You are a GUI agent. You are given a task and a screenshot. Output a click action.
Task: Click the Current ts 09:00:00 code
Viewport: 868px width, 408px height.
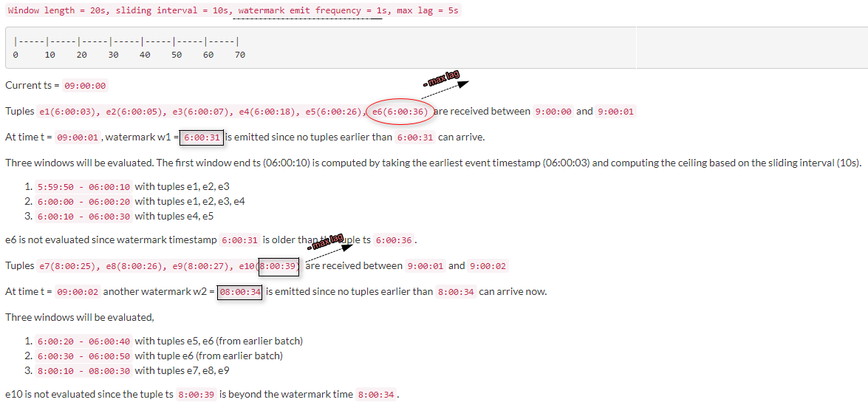[85, 86]
